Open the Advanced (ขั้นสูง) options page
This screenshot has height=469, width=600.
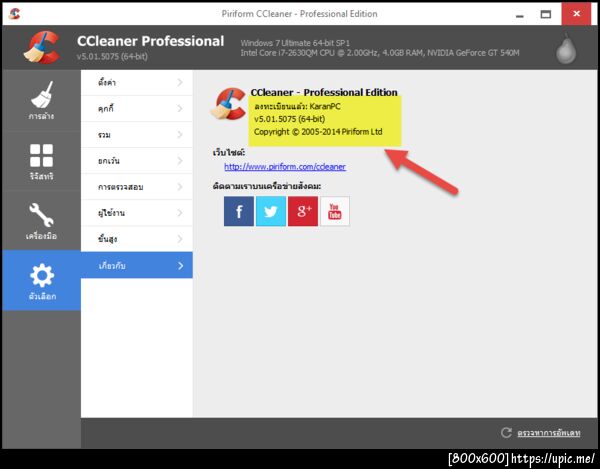click(x=137, y=239)
